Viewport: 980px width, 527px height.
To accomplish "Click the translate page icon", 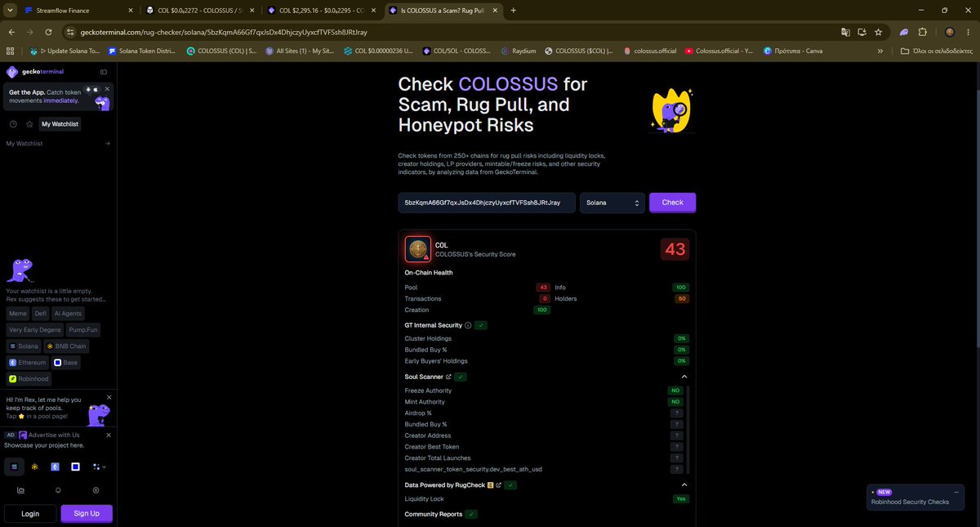I will pos(846,32).
